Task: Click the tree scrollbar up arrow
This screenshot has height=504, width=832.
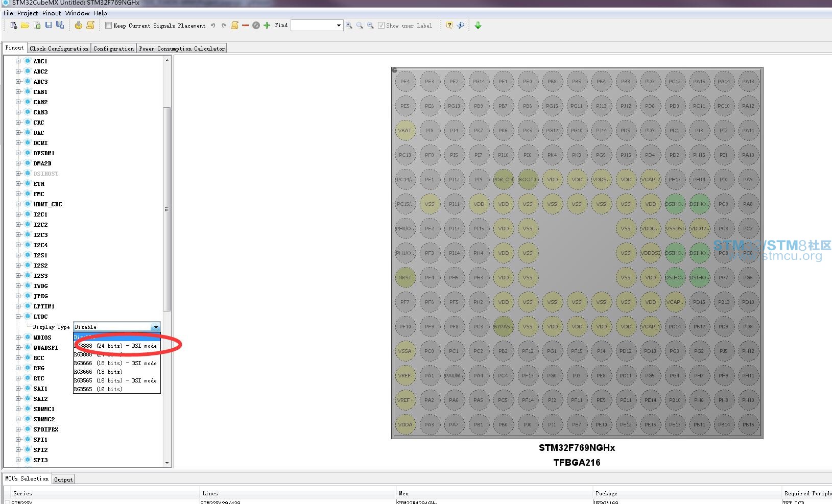Action: (167, 60)
